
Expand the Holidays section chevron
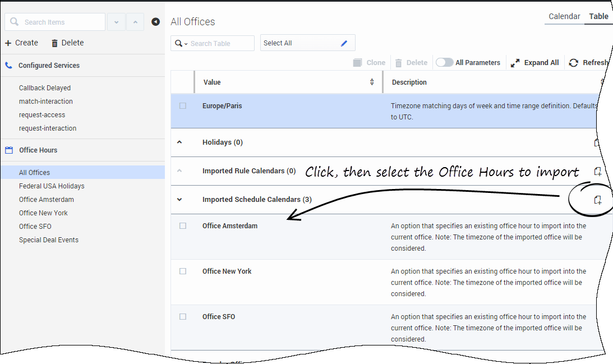point(180,142)
